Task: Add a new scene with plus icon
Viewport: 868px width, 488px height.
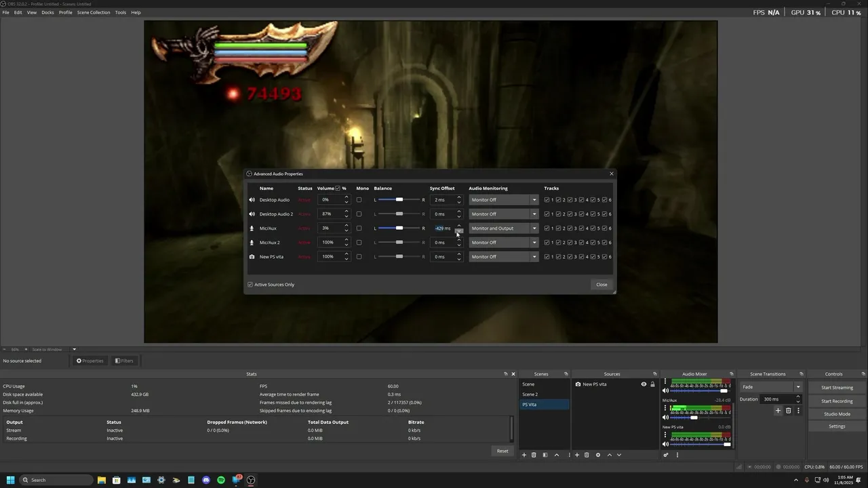Action: [x=524, y=455]
